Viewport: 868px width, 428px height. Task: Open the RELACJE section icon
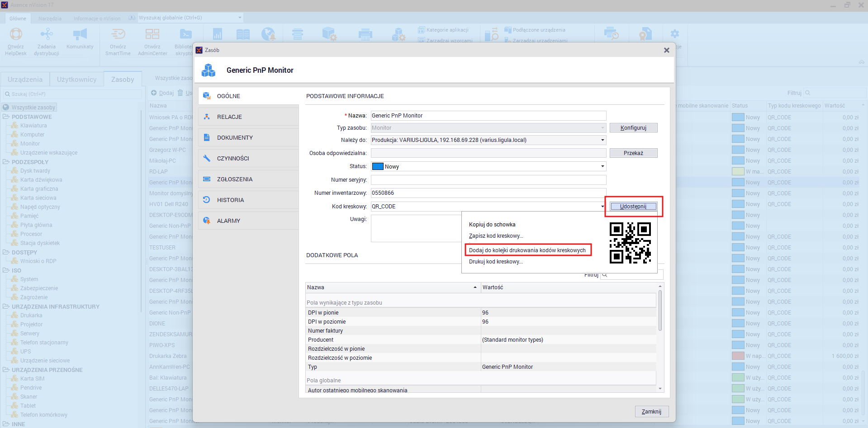[207, 117]
